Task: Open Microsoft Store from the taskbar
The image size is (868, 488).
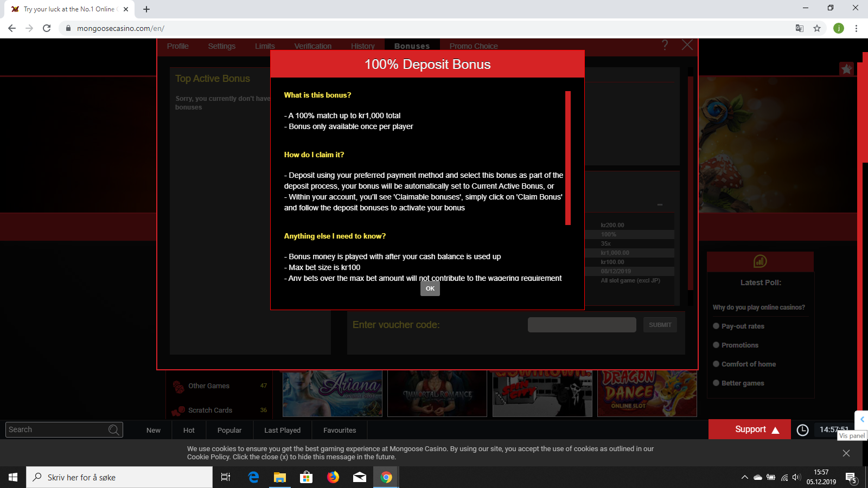Action: [x=307, y=477]
